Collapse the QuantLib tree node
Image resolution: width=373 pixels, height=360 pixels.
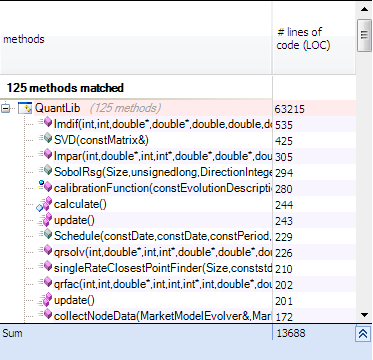click(x=5, y=109)
